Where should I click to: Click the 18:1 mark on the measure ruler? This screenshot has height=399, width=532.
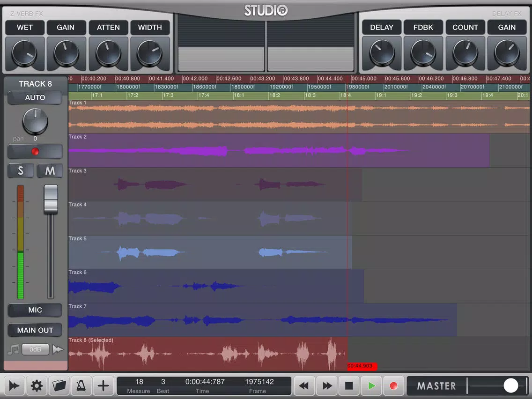(239, 96)
